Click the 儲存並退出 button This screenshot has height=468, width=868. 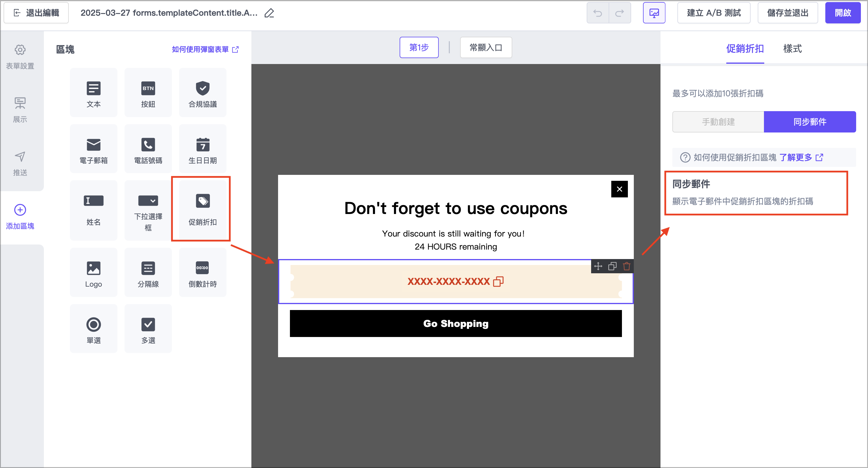787,13
